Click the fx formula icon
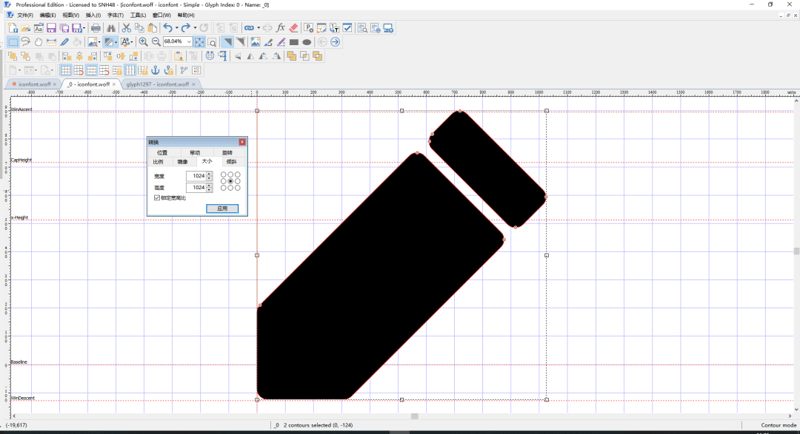The width and height of the screenshot is (800, 434). tap(280, 29)
